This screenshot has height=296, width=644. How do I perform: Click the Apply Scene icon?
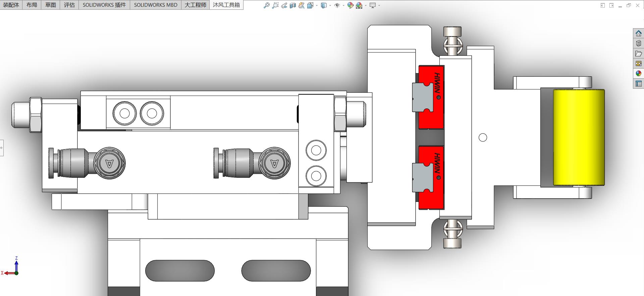click(x=359, y=5)
